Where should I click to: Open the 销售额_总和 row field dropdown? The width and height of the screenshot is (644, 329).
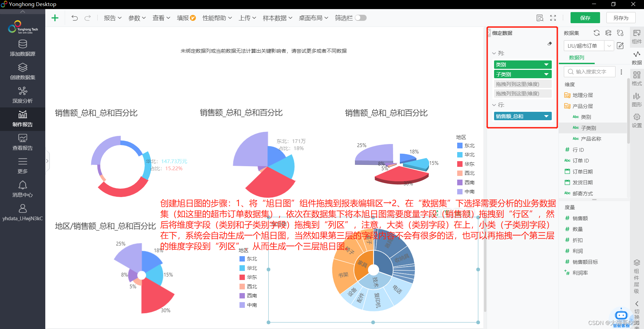click(546, 116)
